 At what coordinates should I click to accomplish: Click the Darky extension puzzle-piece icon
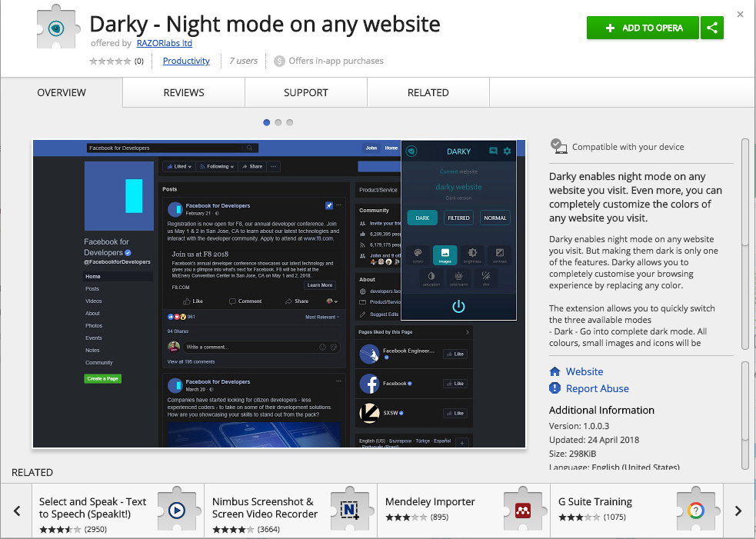[58, 28]
